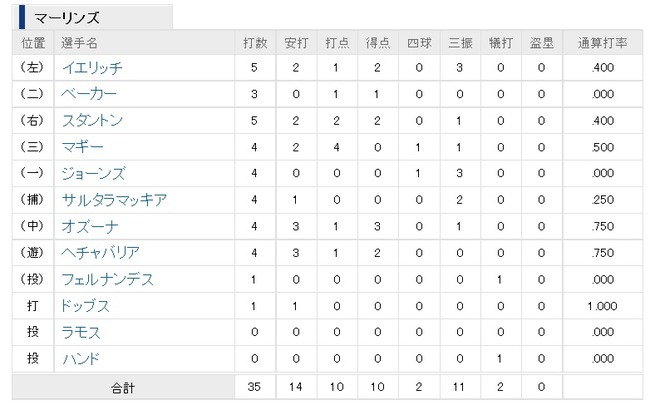Open player link イエリッチ

point(92,68)
